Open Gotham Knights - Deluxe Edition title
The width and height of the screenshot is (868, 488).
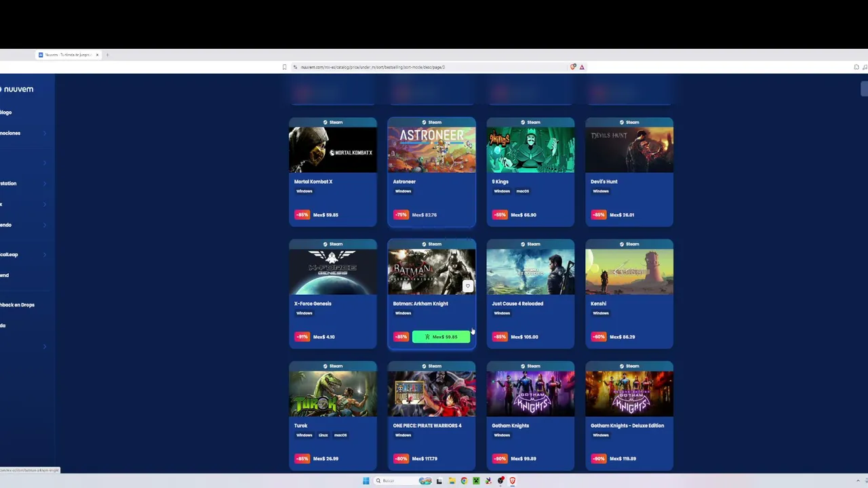627,426
